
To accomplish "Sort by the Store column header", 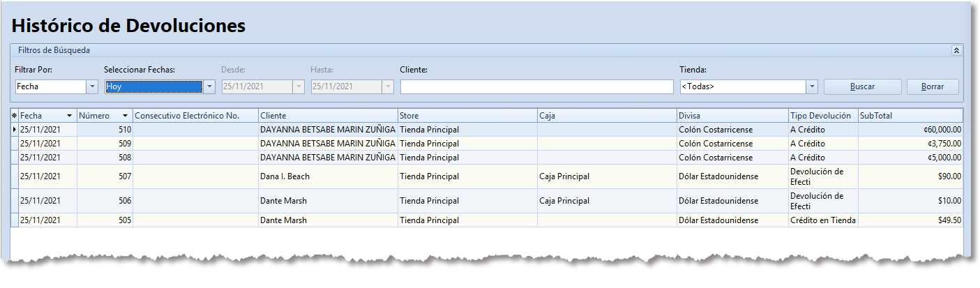I will [467, 115].
